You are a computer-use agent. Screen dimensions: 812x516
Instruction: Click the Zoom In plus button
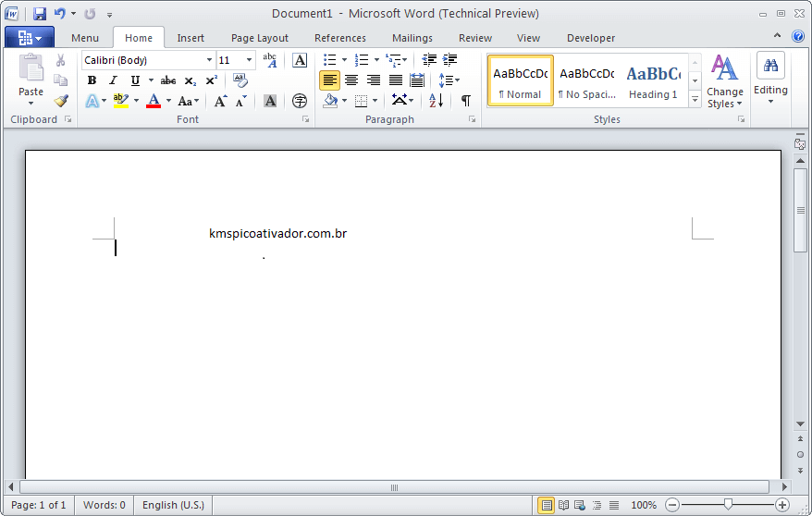pos(782,505)
